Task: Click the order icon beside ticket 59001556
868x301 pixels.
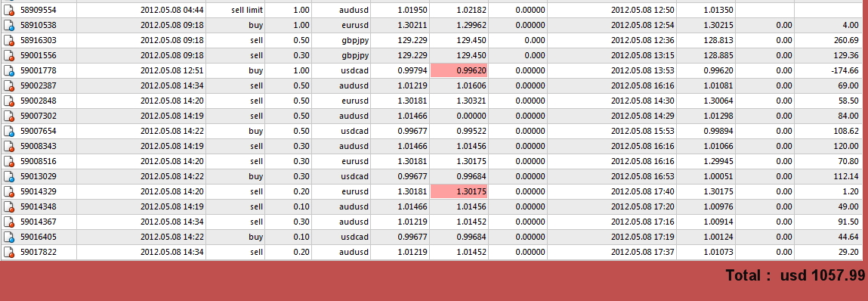Action: pos(9,55)
